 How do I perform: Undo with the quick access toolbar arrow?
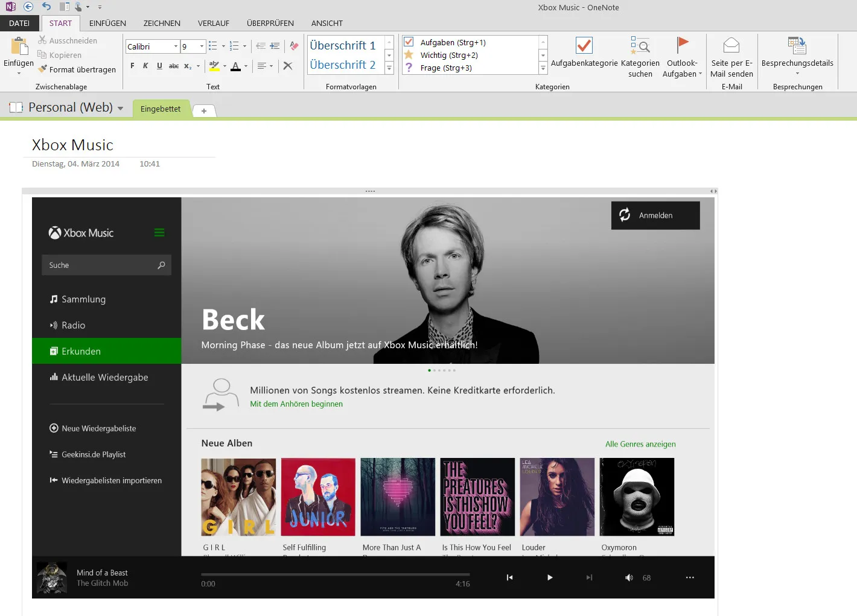coord(46,7)
